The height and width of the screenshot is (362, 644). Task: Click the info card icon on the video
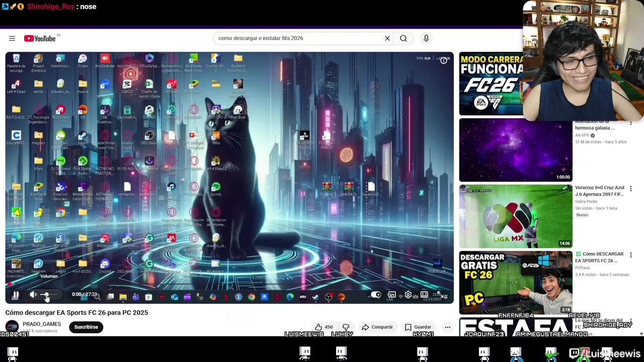444,60
